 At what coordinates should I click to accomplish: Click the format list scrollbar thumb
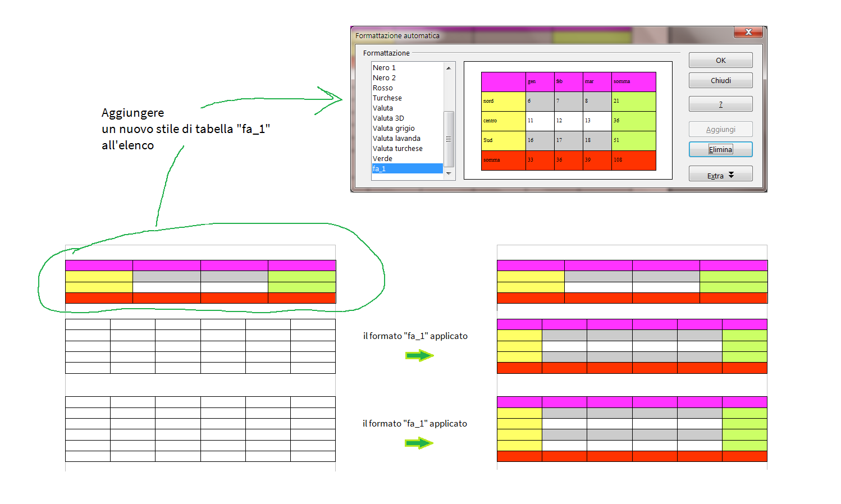[x=449, y=139]
